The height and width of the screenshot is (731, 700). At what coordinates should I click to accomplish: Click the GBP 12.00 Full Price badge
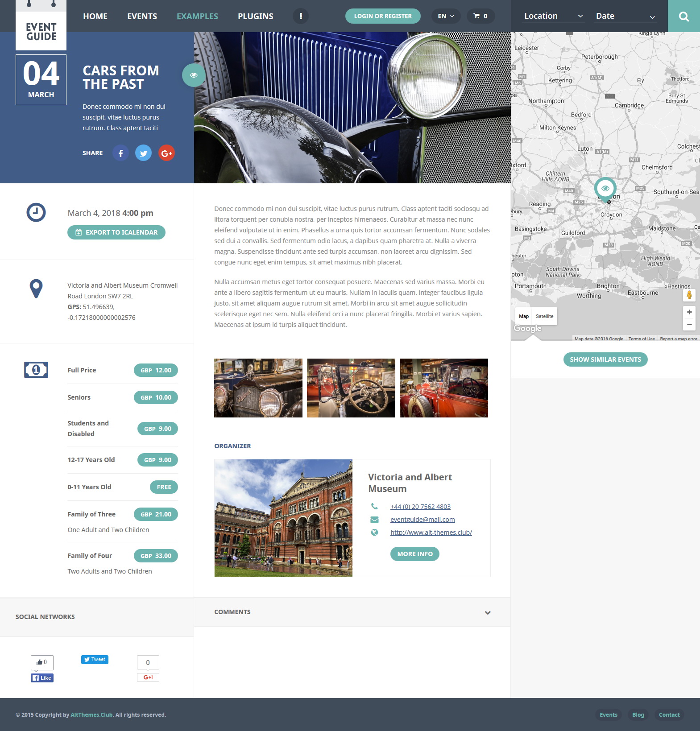point(156,370)
